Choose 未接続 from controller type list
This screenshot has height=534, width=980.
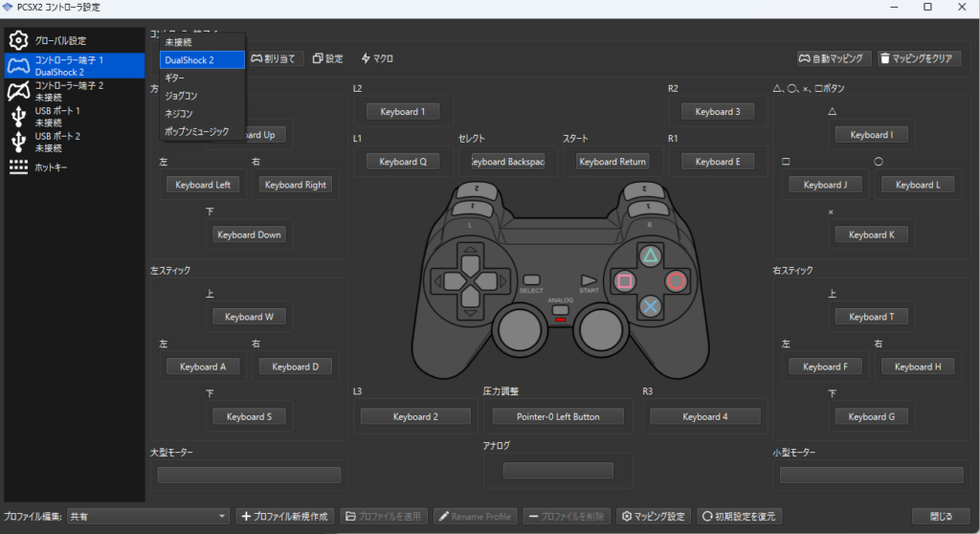202,42
